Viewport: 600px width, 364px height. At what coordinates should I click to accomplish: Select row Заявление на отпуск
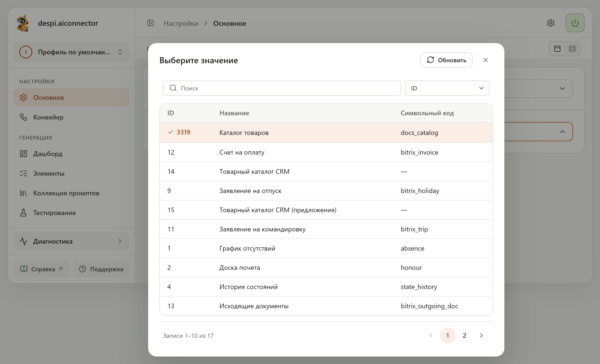(326, 191)
